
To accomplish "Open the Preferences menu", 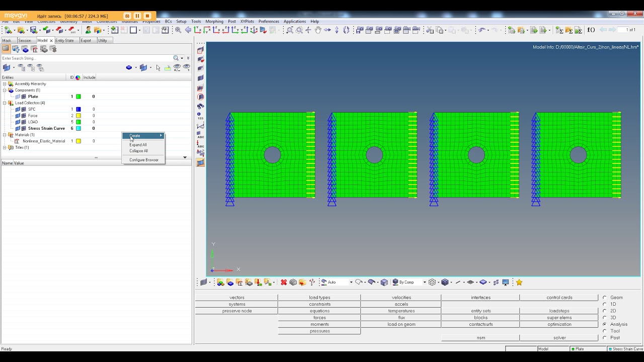I will click(x=269, y=22).
